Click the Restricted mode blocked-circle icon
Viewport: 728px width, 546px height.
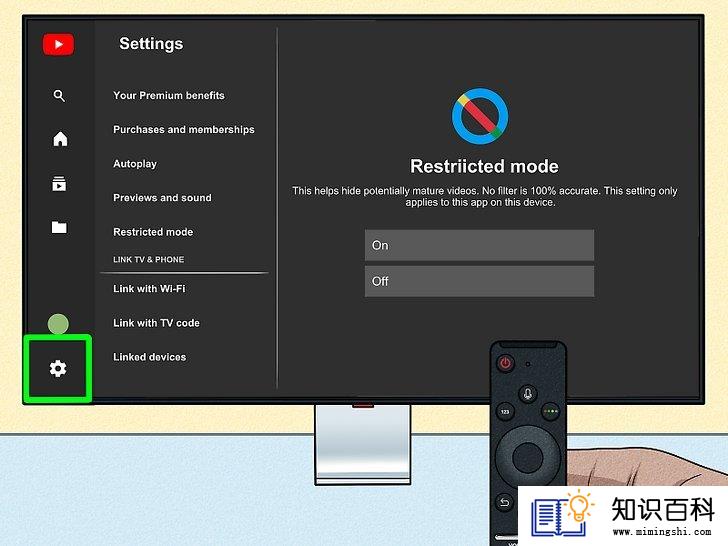click(x=480, y=116)
